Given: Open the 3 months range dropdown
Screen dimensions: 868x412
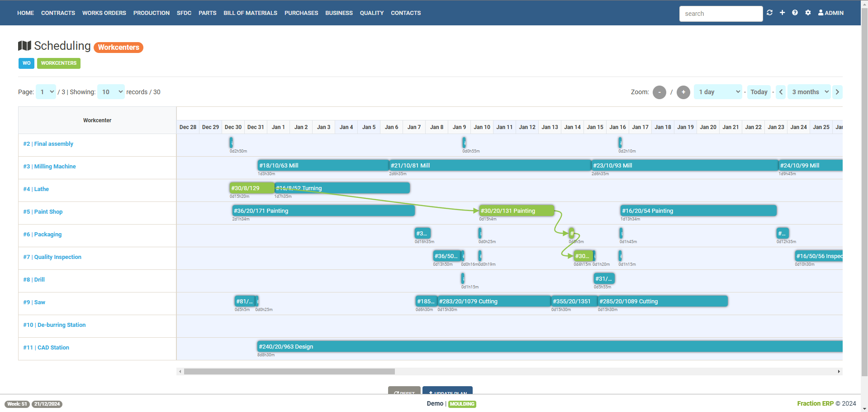Looking at the screenshot, I should point(809,92).
